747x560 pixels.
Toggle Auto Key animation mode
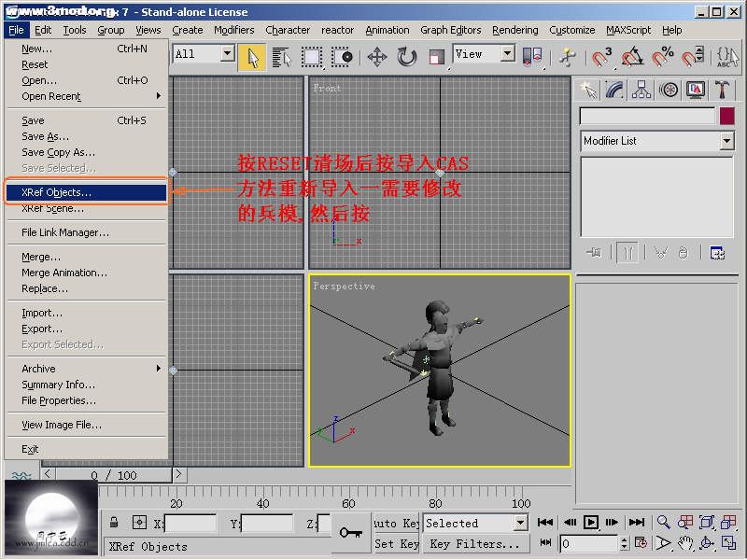(397, 524)
